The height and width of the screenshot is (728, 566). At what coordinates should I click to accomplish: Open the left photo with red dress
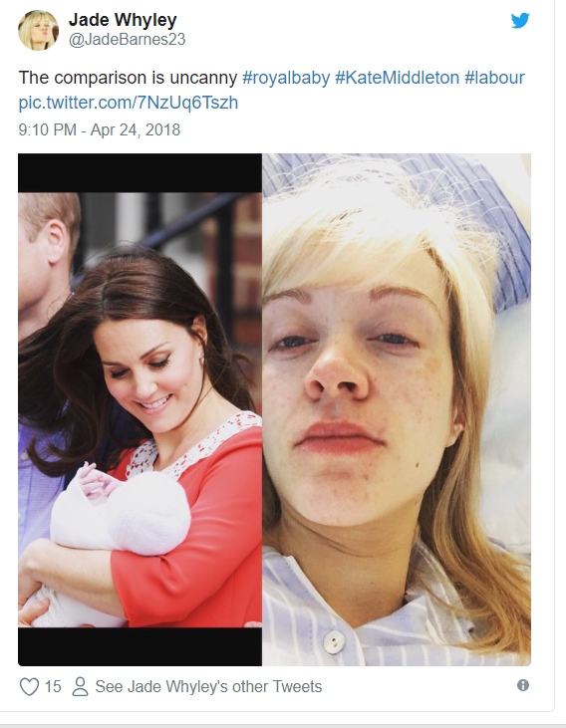coord(140,410)
